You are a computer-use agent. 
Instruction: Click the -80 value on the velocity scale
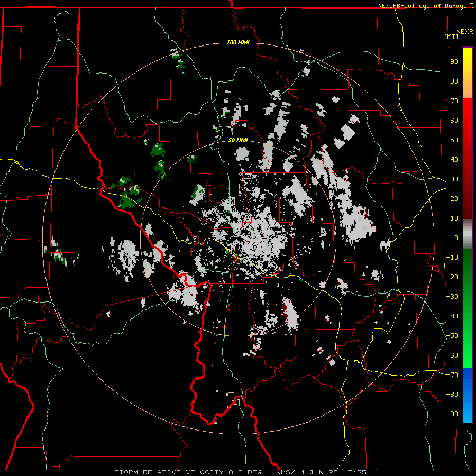tap(452, 395)
